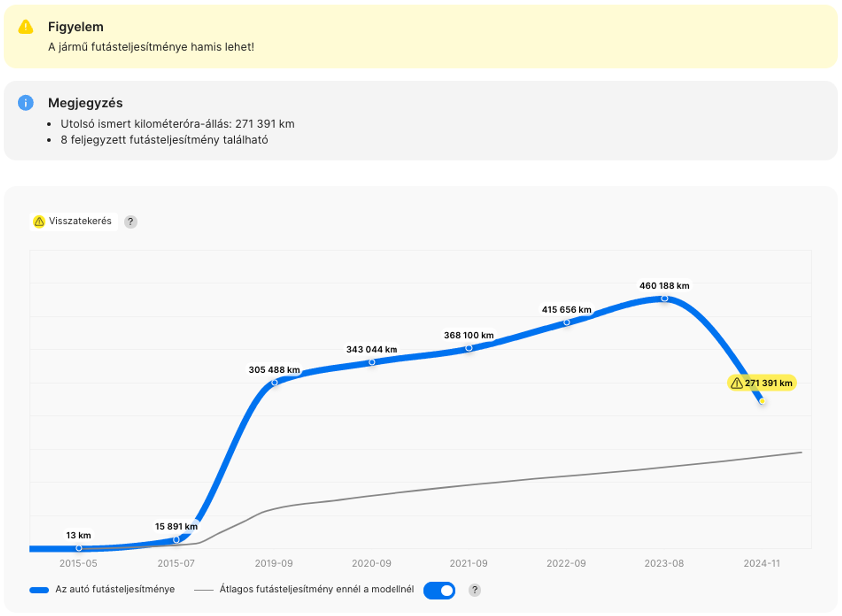The image size is (842, 616).
Task: Select the 368 100 km data point
Action: tap(469, 348)
